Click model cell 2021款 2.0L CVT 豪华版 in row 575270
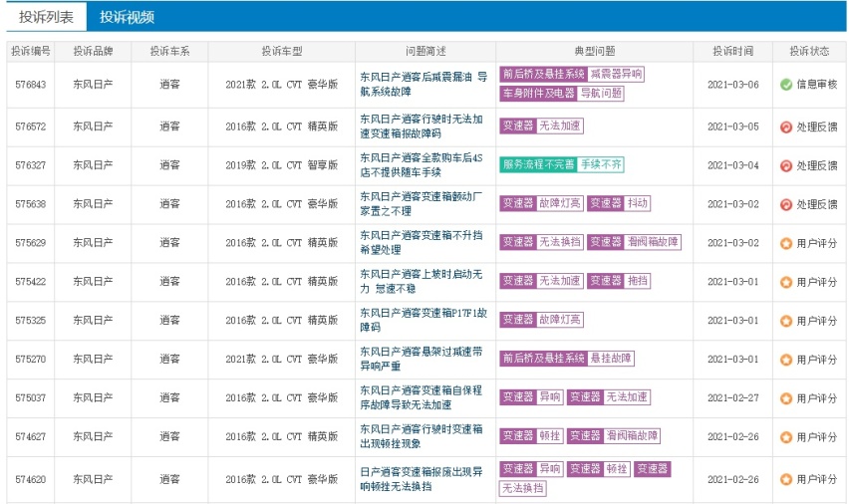Image resolution: width=849 pixels, height=504 pixels. [282, 359]
